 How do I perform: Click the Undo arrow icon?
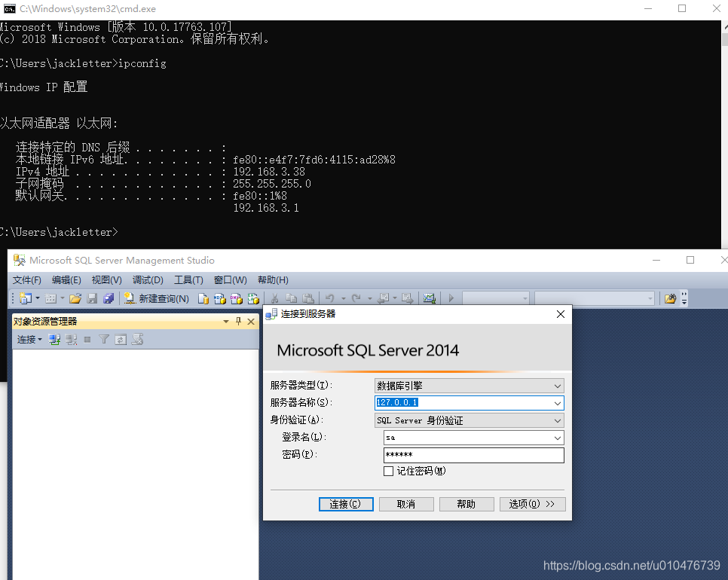click(330, 298)
